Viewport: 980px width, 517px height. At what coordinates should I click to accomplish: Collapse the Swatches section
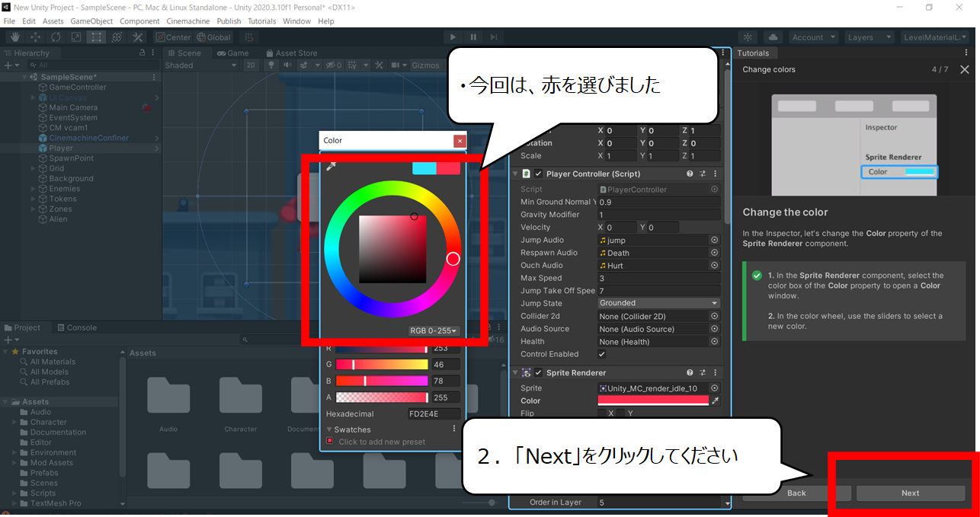tap(329, 429)
